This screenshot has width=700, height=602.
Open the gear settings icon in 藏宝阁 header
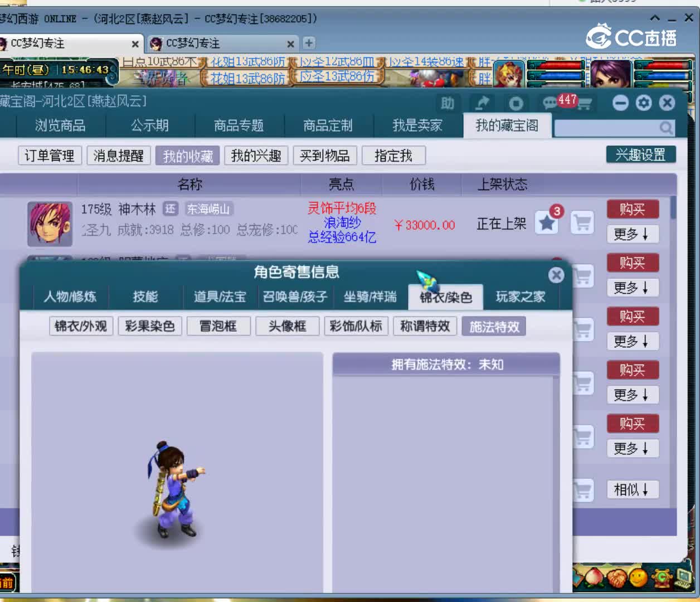coord(644,103)
